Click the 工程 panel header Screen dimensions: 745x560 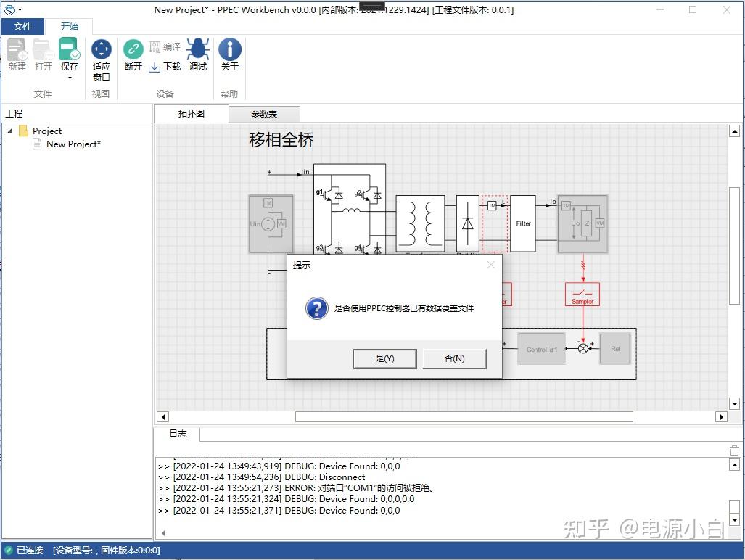coord(14,113)
